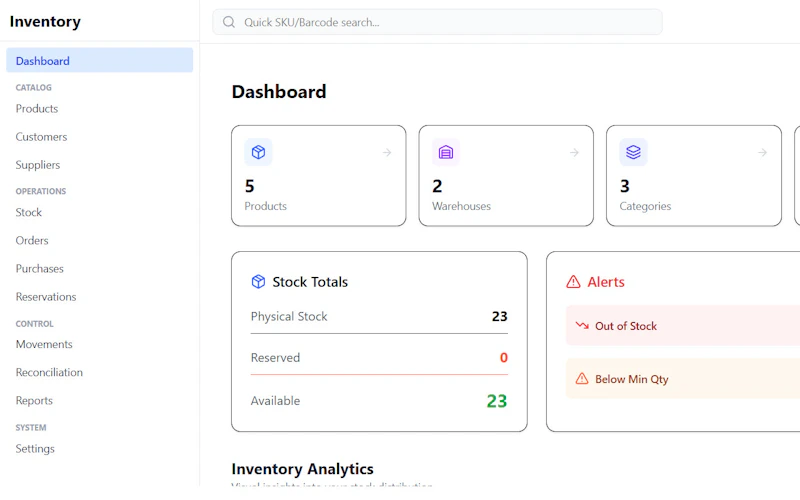Viewport: 800px width, 500px height.
Task: Open the Orders section
Action: point(32,240)
